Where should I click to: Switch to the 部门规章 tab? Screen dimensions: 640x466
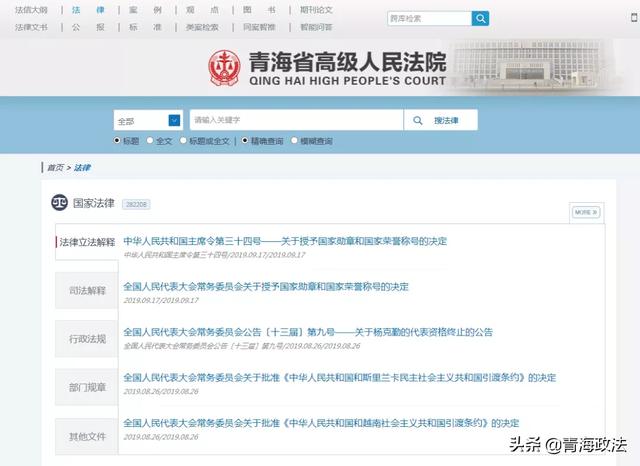pos(87,387)
